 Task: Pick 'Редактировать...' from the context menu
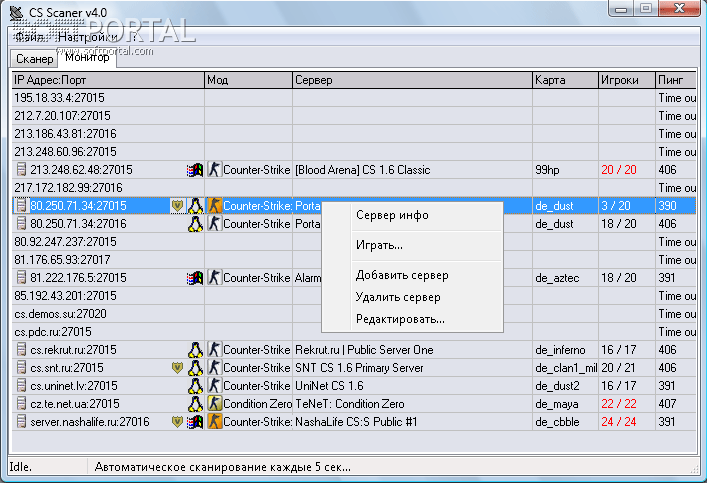click(x=412, y=320)
